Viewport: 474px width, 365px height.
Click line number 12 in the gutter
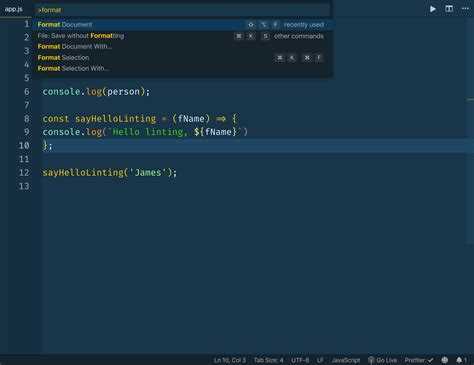[24, 173]
